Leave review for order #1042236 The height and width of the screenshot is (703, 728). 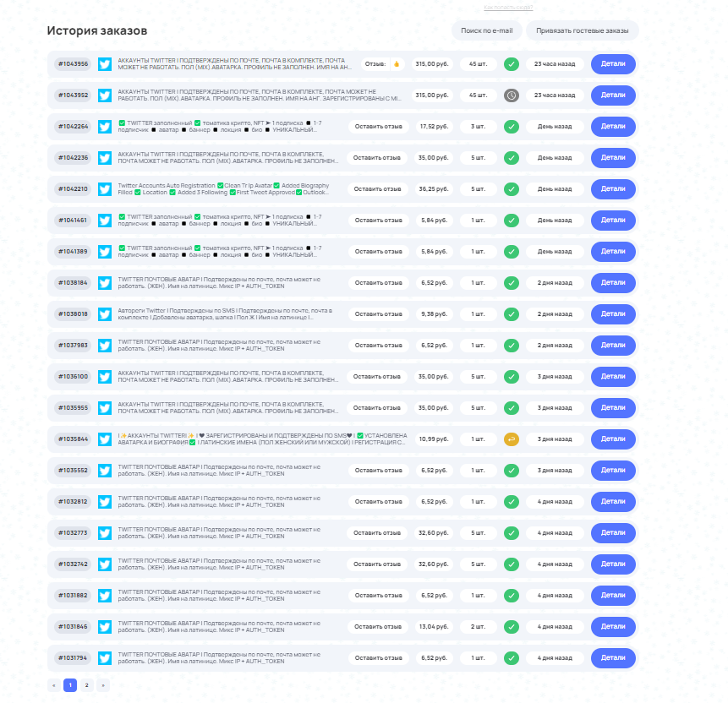(x=377, y=158)
